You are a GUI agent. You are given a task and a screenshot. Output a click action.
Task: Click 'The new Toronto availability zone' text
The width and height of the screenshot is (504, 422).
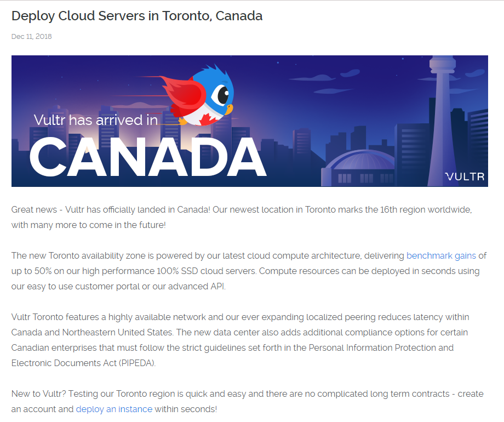(78, 256)
